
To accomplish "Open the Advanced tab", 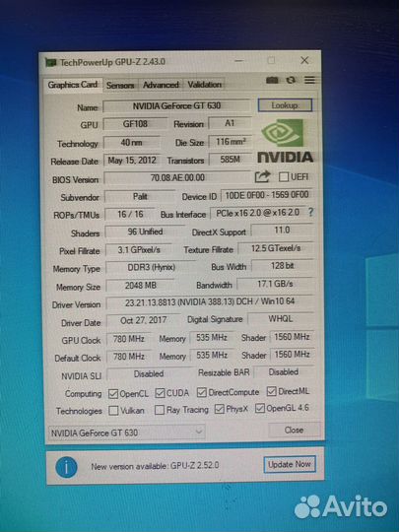I will (161, 85).
